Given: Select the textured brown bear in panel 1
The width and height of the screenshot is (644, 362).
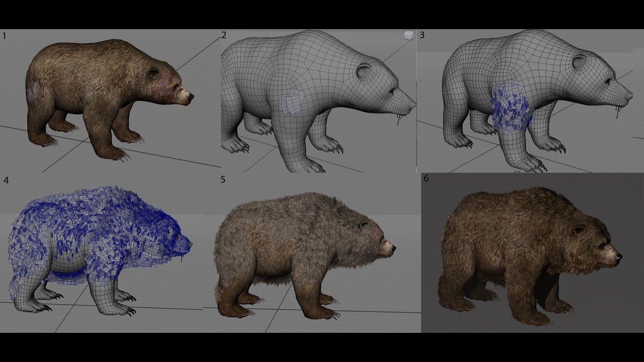Looking at the screenshot, I should (109, 99).
